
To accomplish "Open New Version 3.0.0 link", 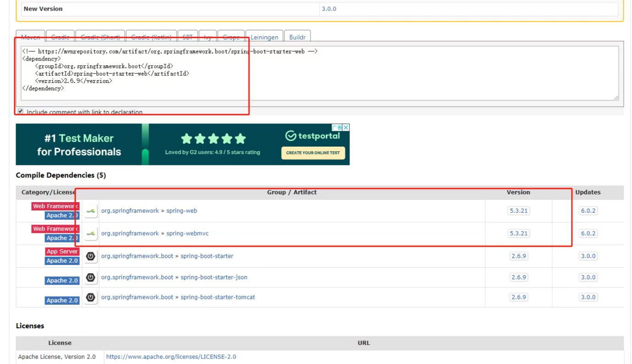I will [329, 9].
